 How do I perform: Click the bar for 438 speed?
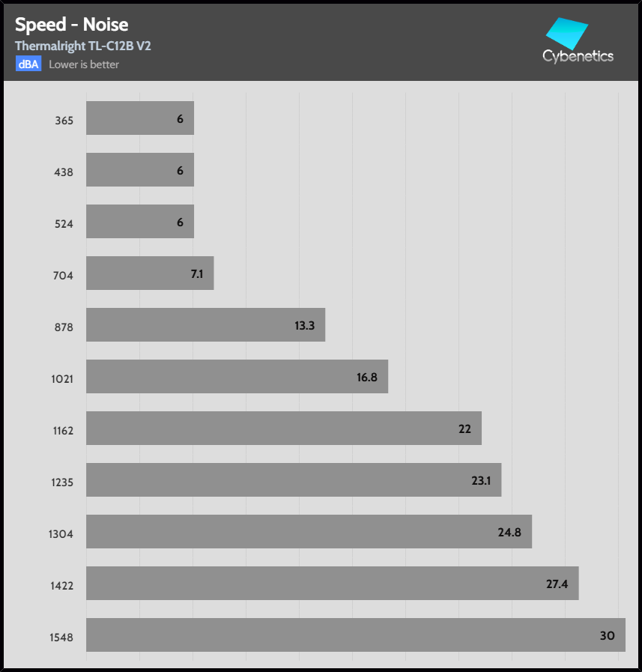[140, 170]
